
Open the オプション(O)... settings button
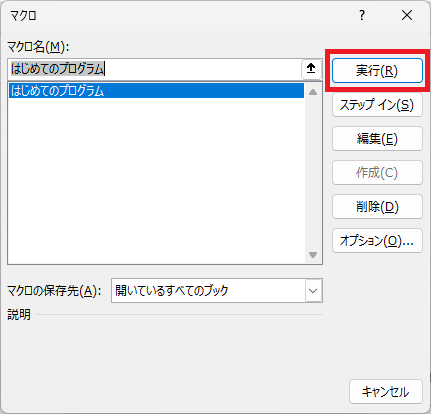[x=377, y=241]
